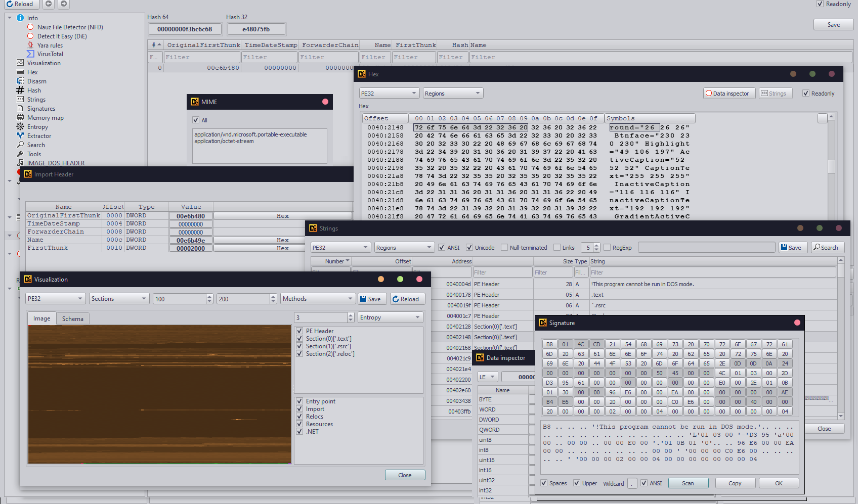This screenshot has width=858, height=504.
Task: Open the Methods dropdown in the Visualization window
Action: (317, 298)
